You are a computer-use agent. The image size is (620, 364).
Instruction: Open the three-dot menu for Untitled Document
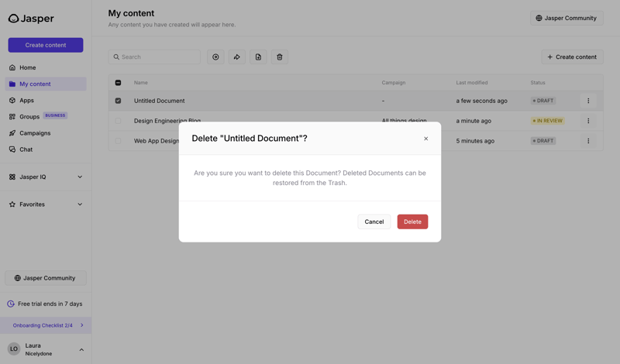point(588,101)
